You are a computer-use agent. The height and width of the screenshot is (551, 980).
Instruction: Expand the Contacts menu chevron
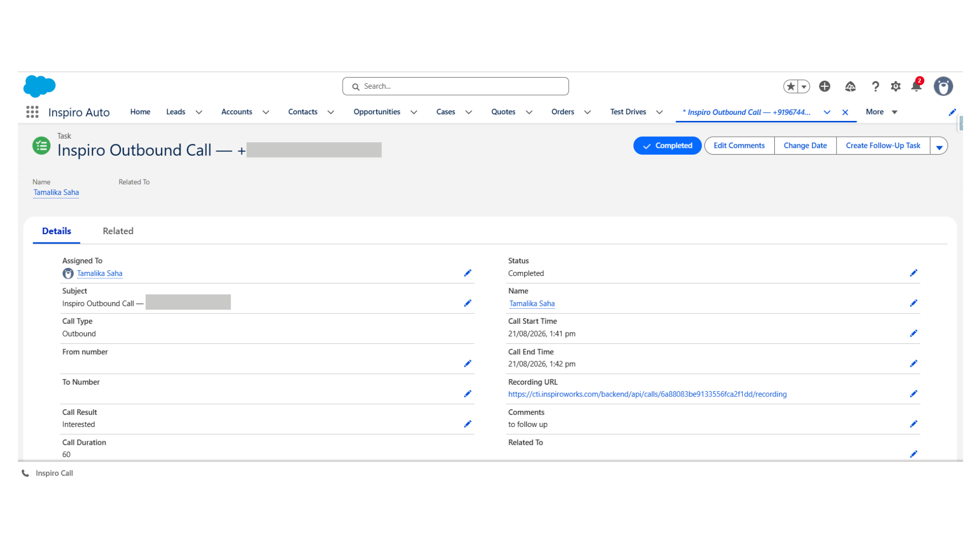click(331, 112)
